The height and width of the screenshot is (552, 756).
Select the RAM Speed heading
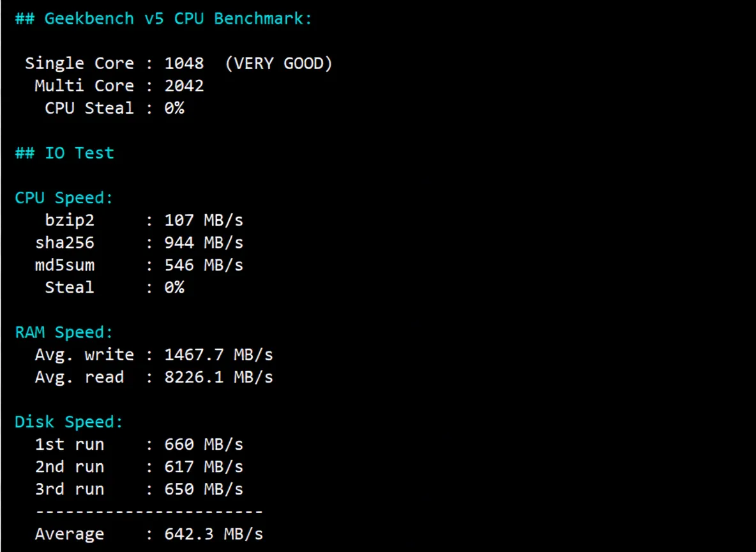pyautogui.click(x=63, y=332)
